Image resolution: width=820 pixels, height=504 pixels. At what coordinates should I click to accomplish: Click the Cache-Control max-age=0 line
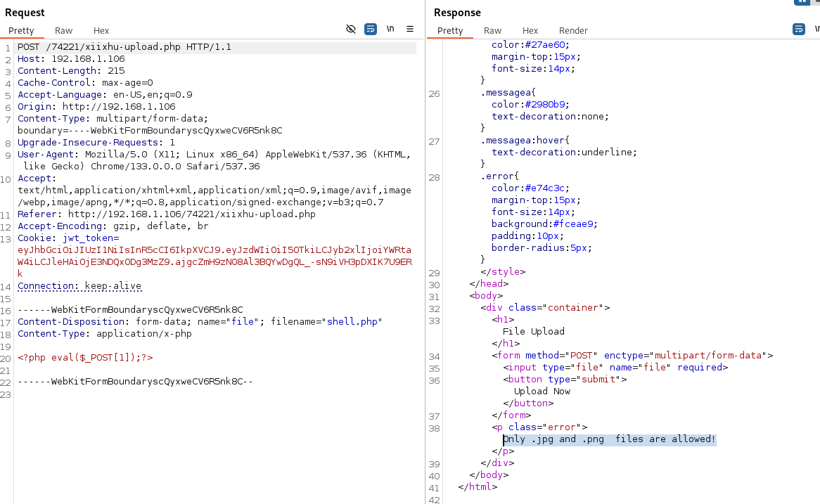point(85,83)
